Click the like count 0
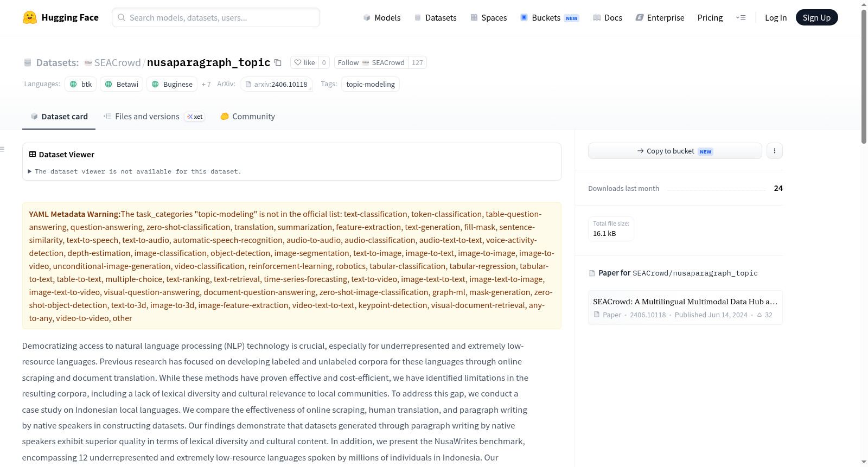Image resolution: width=868 pixels, height=467 pixels. click(324, 62)
